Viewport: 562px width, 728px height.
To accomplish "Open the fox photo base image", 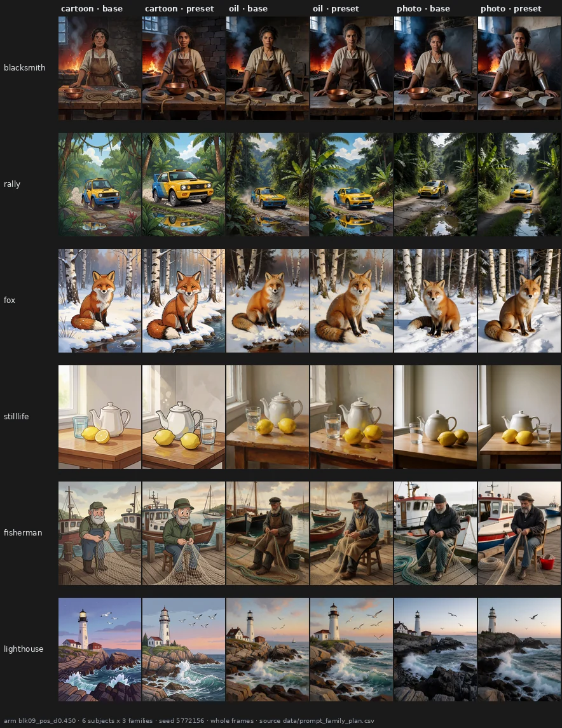I will click(x=435, y=301).
